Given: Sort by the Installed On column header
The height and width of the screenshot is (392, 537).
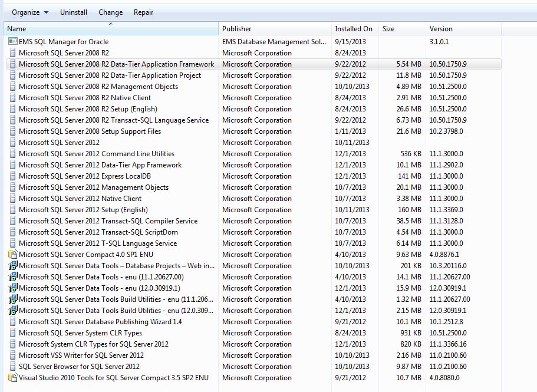Looking at the screenshot, I should coord(355,29).
